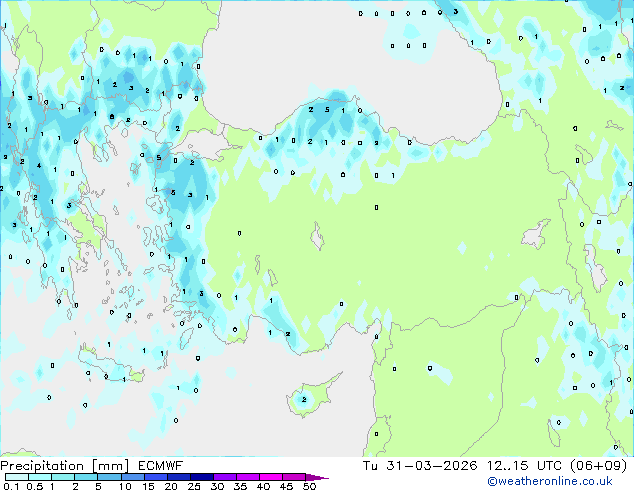Screen dimensions: 634x490
Task: Pick the legend swatch between 10 and 15
Action: [132, 477]
